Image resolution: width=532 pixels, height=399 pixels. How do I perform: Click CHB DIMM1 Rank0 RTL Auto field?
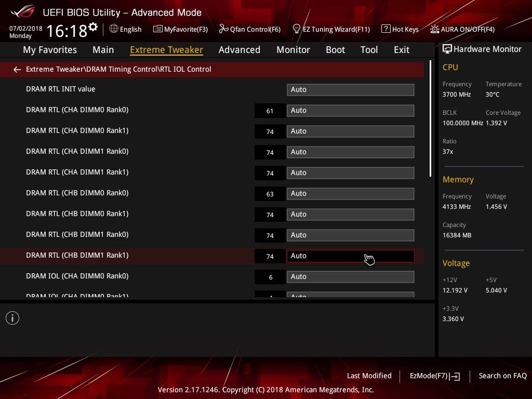[351, 235]
